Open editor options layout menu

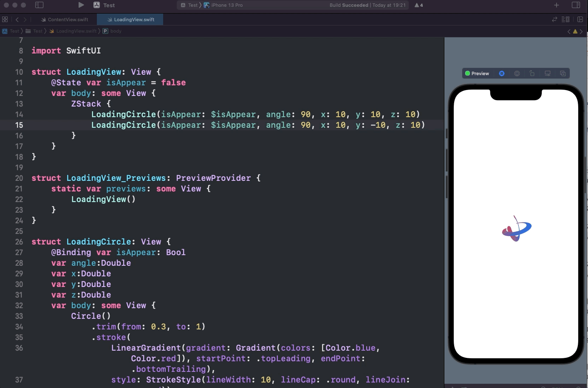click(x=565, y=20)
